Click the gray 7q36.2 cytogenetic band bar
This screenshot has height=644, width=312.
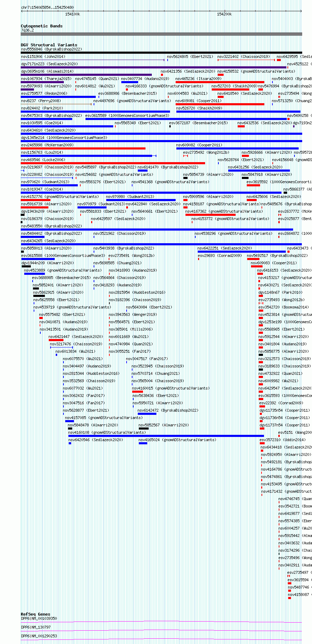click(161, 34)
